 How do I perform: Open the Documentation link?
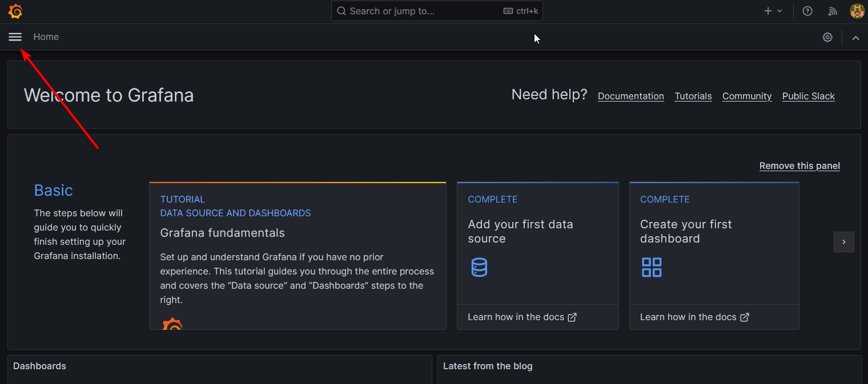click(x=631, y=96)
